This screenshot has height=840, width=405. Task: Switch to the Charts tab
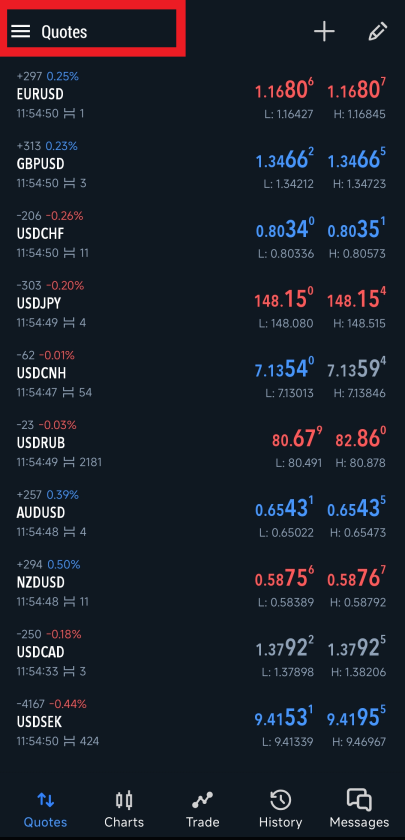coord(124,810)
